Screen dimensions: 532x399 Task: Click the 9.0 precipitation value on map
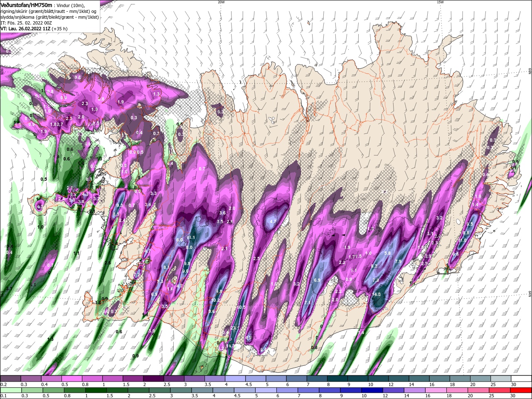[186, 271]
